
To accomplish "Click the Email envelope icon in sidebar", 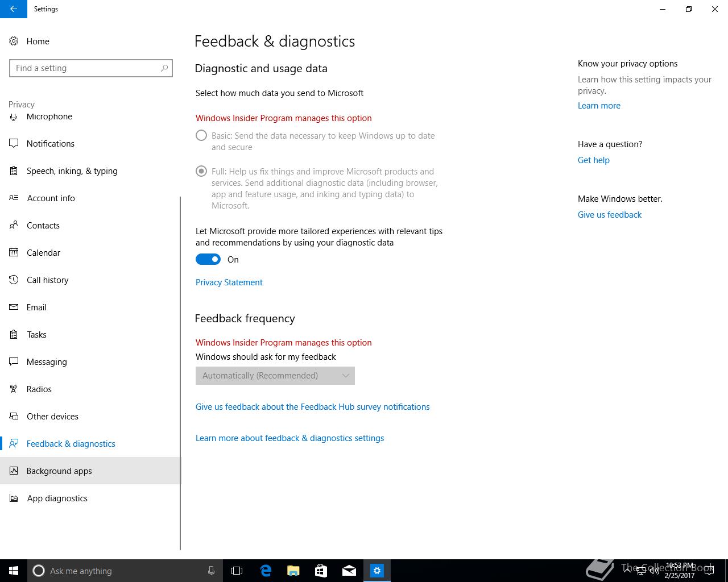I will pos(14,307).
